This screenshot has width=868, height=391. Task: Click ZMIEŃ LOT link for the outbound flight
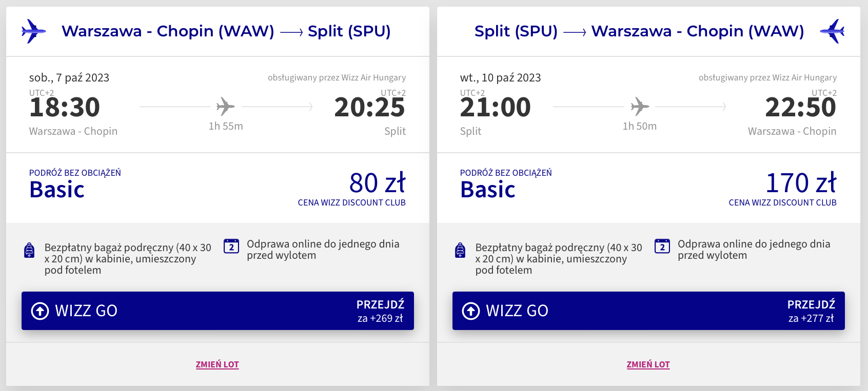click(218, 364)
